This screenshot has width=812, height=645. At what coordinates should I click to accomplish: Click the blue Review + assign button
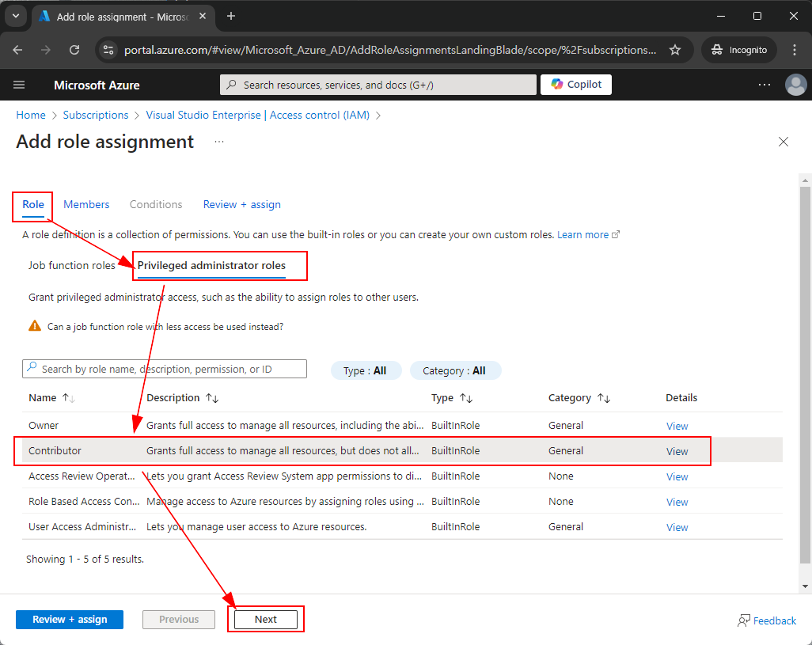click(x=70, y=619)
